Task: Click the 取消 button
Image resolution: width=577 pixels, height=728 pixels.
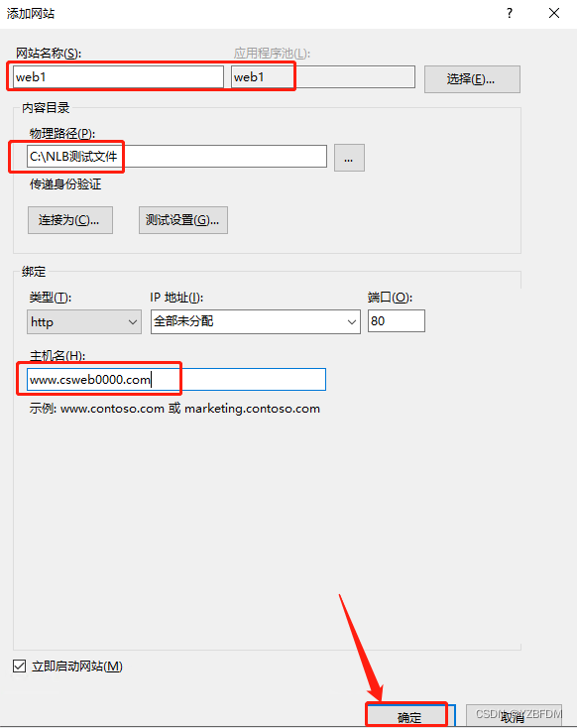Action: 513,716
